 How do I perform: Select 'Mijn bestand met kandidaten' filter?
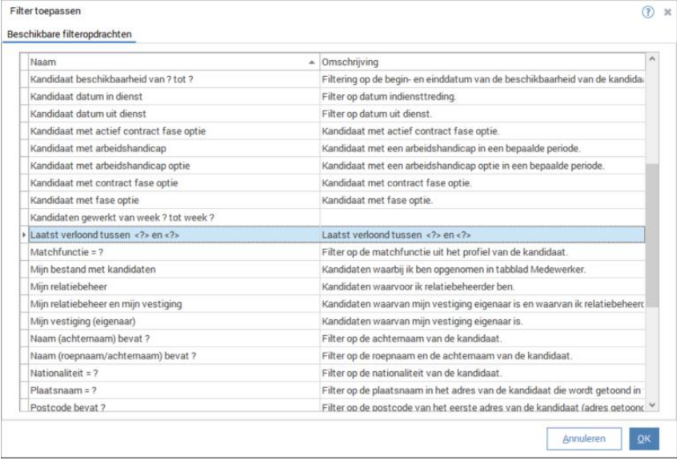pos(93,269)
